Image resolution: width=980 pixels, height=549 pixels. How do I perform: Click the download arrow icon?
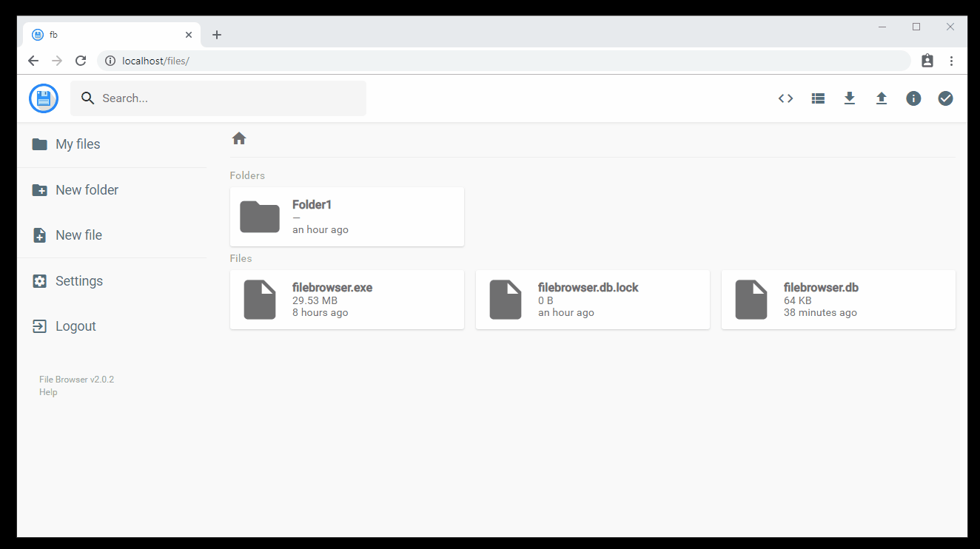coord(850,98)
